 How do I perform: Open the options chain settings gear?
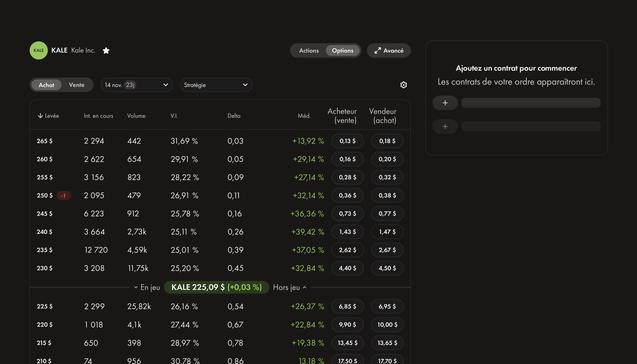point(403,85)
